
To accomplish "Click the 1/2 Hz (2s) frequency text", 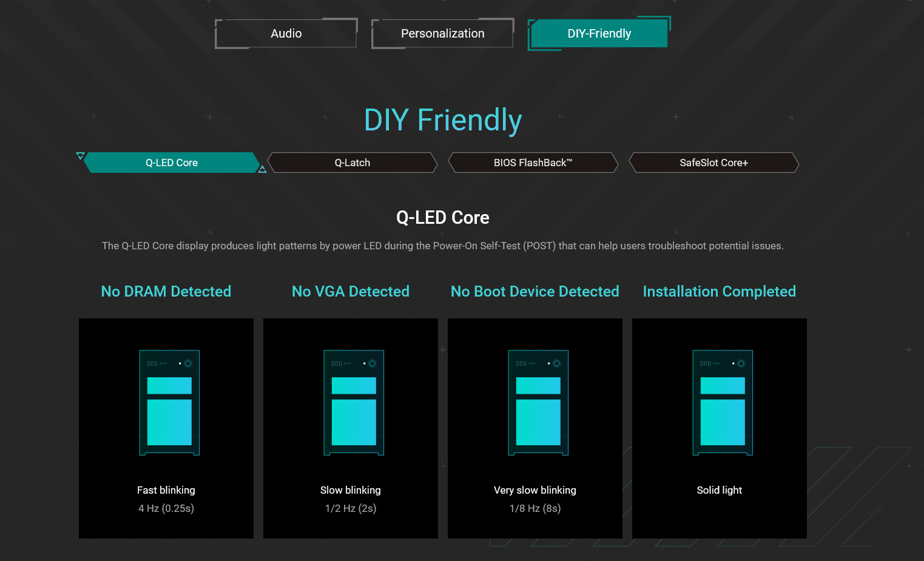I will pos(351,508).
